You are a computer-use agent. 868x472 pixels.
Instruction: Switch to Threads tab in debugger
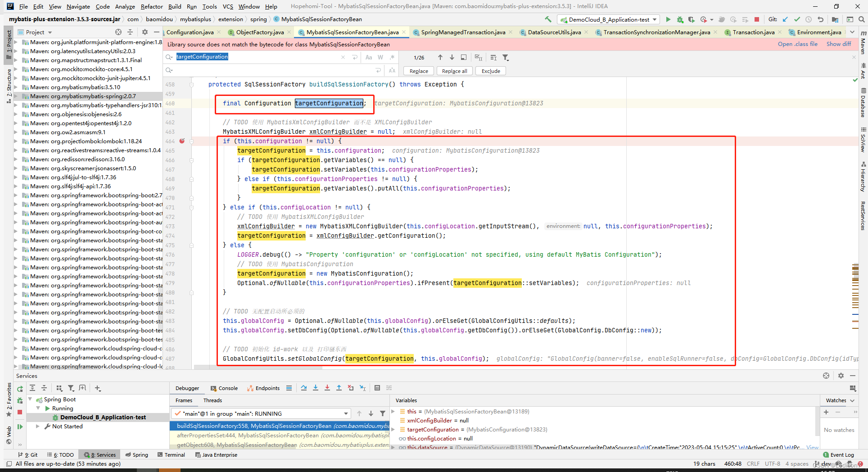(x=212, y=400)
